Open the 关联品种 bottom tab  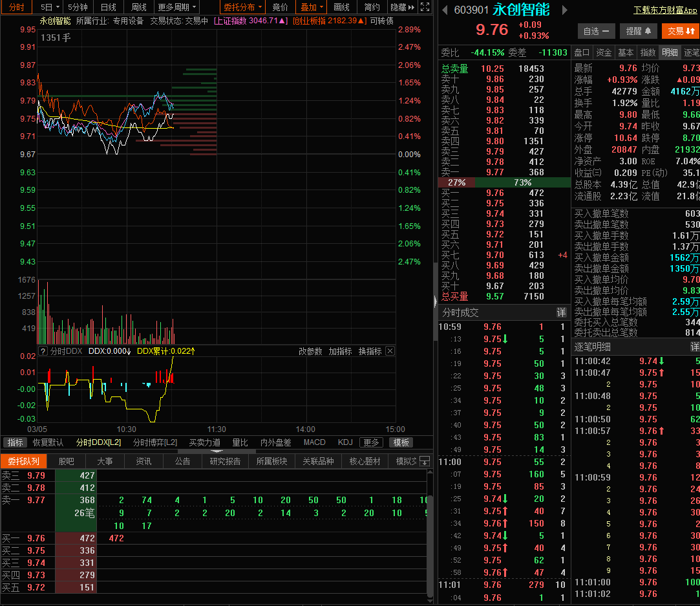click(x=318, y=461)
